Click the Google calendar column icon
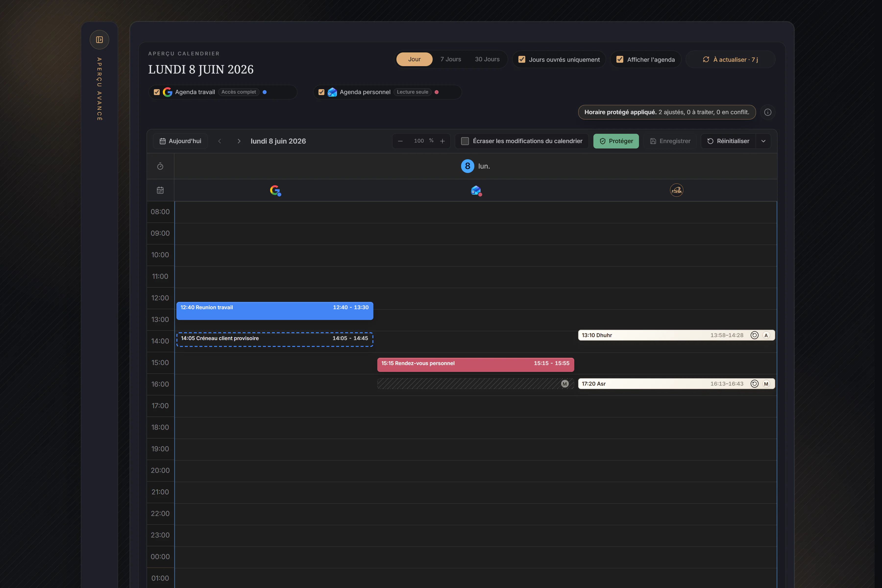 (x=275, y=191)
